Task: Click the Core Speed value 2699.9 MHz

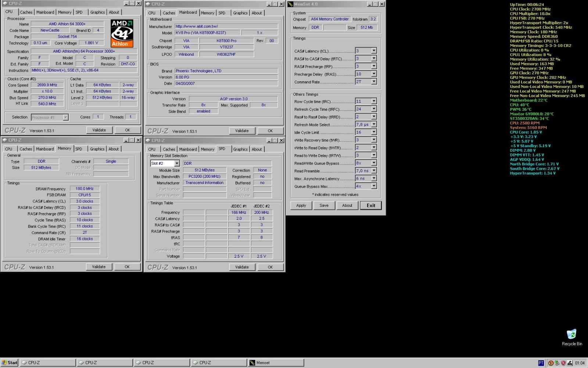Action: (47, 85)
